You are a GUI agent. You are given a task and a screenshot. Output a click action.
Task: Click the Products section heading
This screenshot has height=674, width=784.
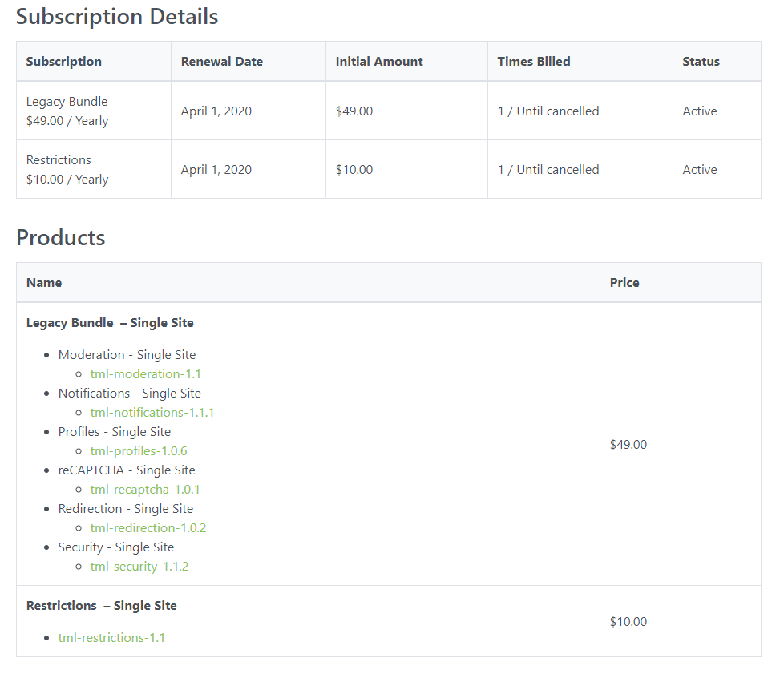61,238
